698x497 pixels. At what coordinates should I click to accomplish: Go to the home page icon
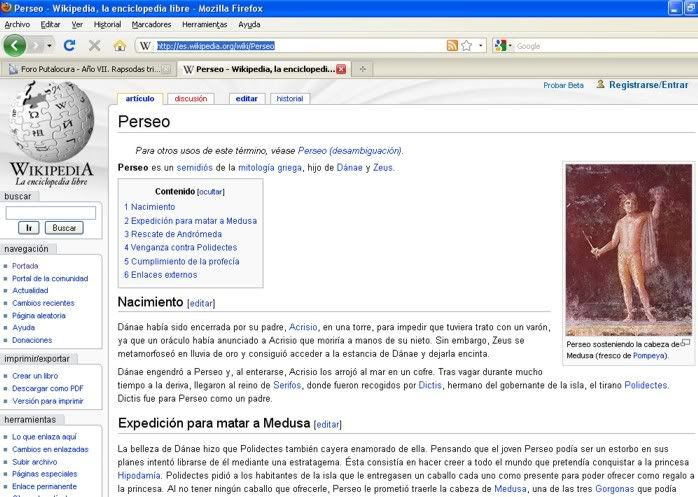point(120,45)
